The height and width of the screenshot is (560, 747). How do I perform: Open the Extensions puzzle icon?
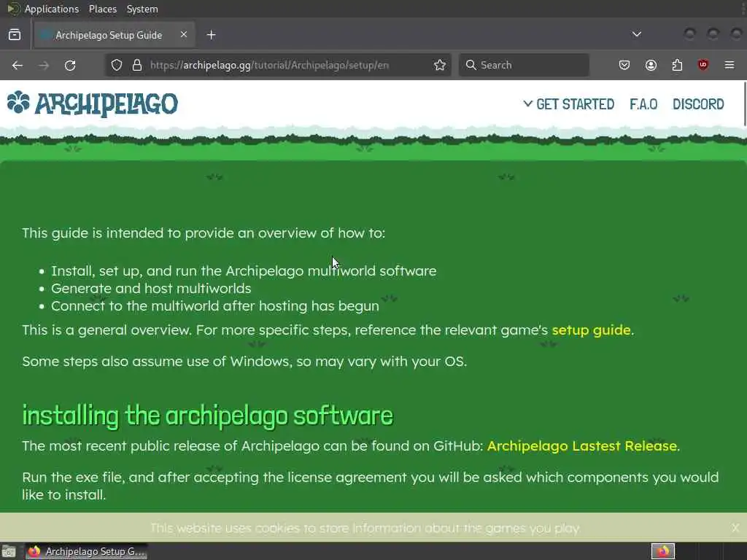[677, 65]
